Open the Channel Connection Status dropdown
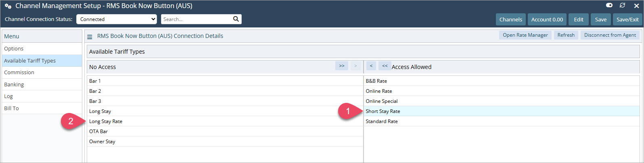 tap(117, 19)
